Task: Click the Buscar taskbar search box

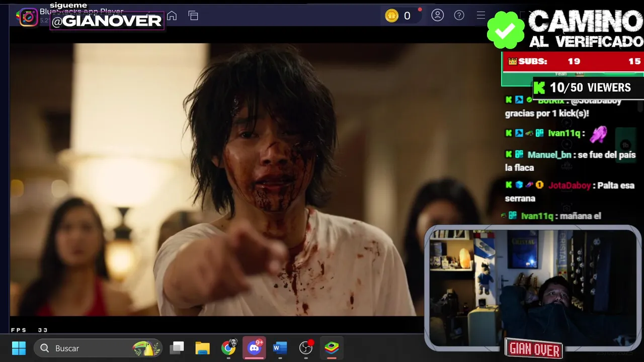Action: pyautogui.click(x=98, y=348)
